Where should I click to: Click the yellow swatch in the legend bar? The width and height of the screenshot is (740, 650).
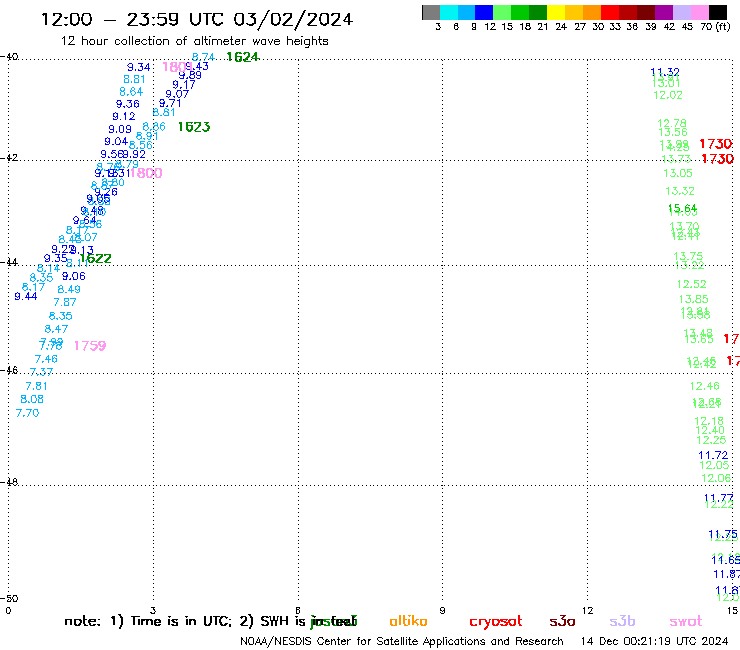555,12
